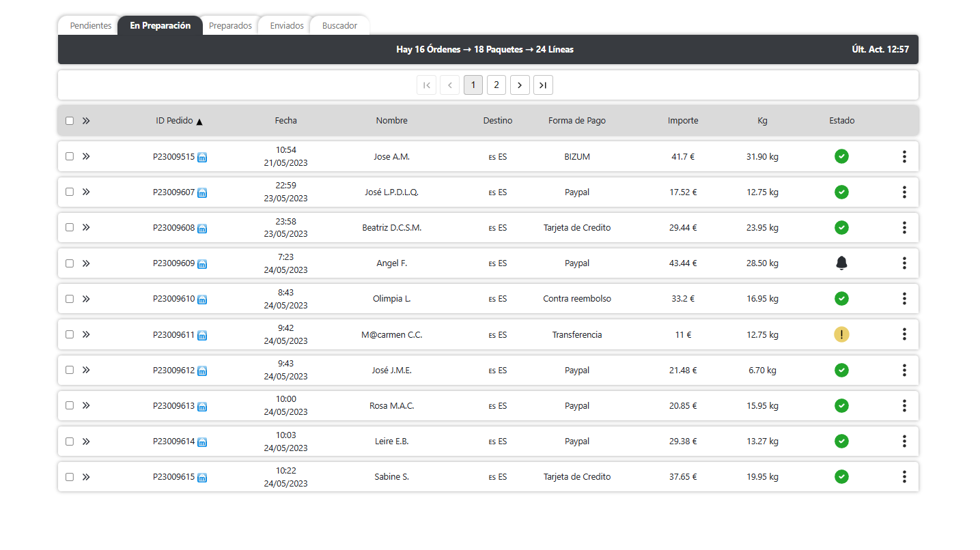Switch to the Pendientes tab
The width and height of the screenshot is (980, 550).
[x=90, y=26]
